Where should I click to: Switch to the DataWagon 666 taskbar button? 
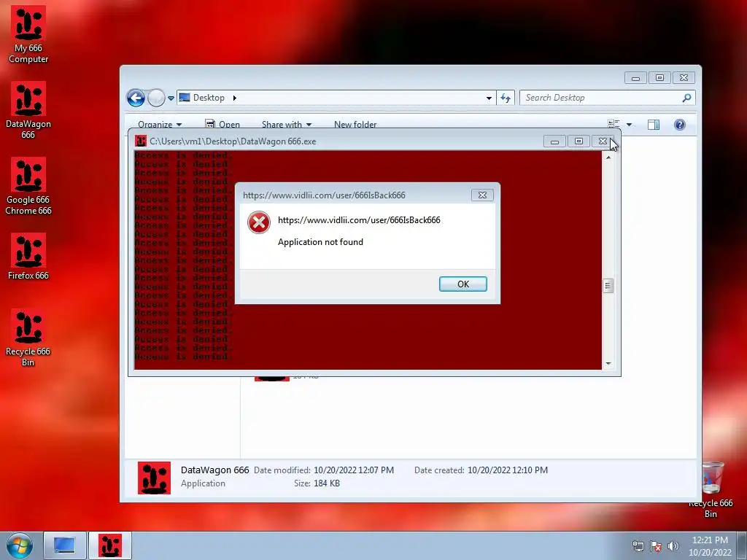(109, 545)
